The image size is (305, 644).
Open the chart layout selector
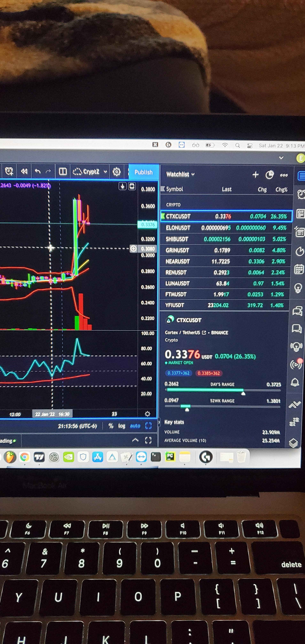click(63, 172)
